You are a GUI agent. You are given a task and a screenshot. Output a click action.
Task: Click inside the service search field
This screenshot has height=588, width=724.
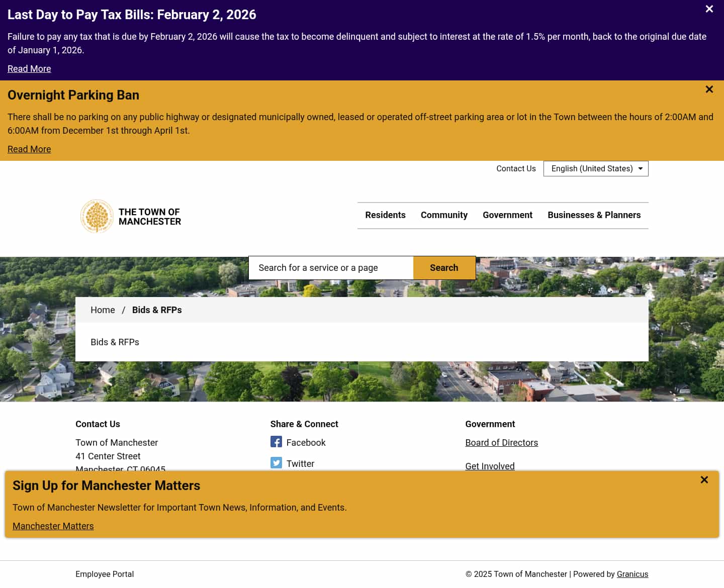[327, 267]
